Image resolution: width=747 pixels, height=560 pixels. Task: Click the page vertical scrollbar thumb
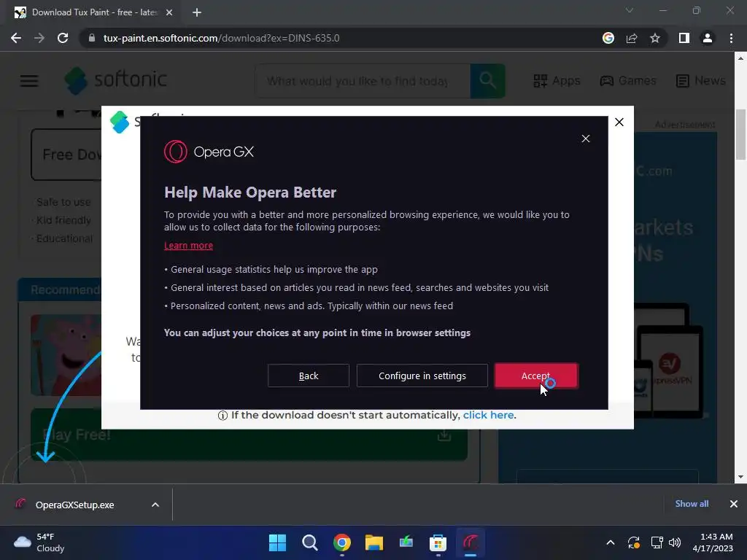coord(740,135)
